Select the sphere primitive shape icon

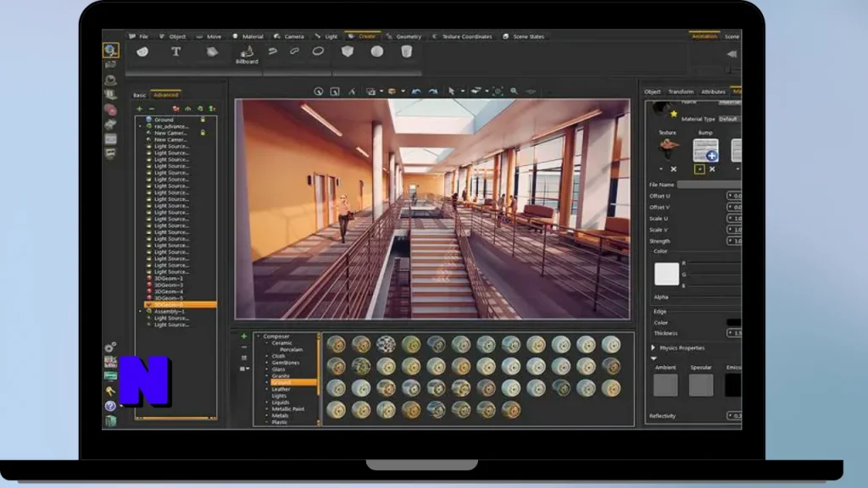tap(377, 52)
